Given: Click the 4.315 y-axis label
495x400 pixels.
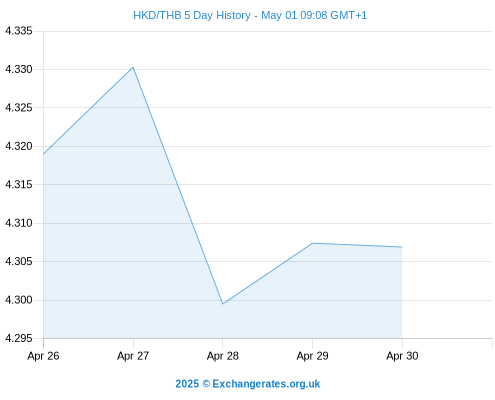Looking at the screenshot, I should [x=19, y=184].
